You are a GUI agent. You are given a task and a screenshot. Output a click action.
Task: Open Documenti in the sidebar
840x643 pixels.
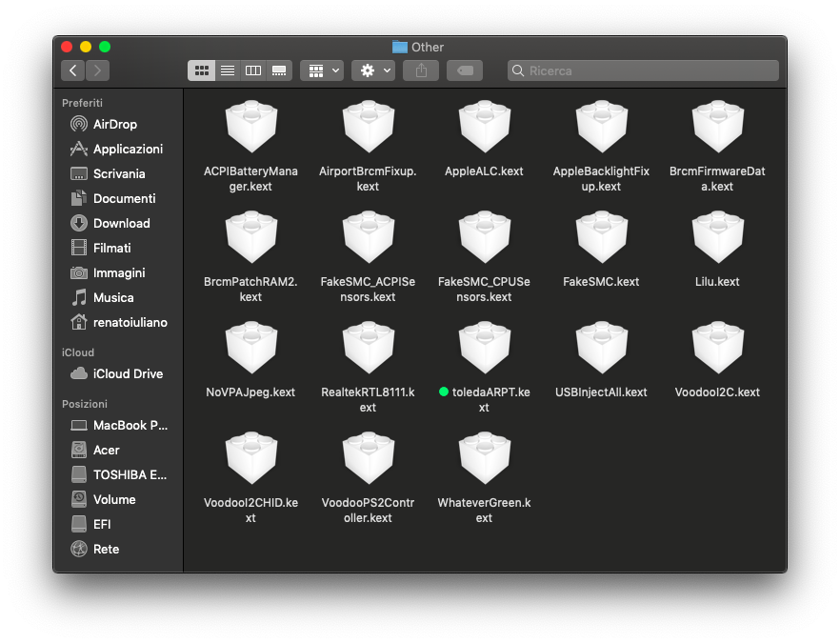coord(119,198)
